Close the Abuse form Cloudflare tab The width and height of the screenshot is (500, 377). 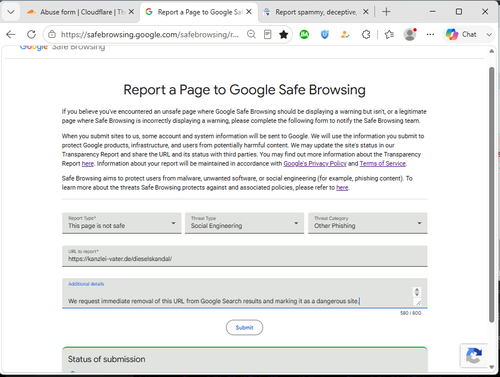click(x=131, y=12)
